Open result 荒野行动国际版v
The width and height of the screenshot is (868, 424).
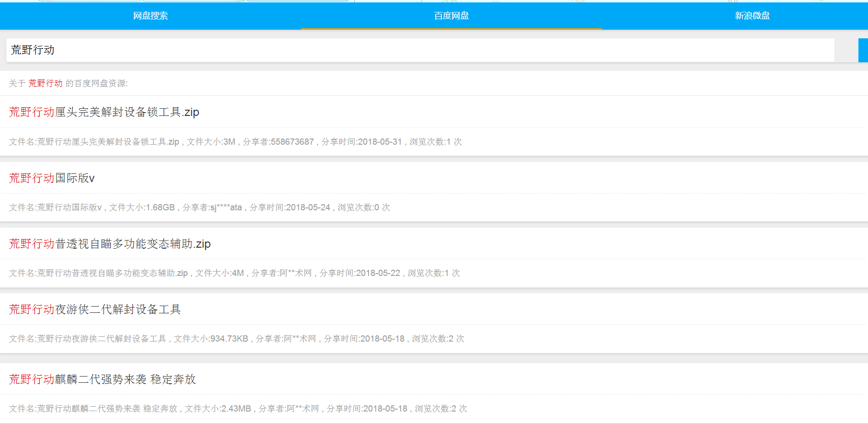[x=52, y=178]
